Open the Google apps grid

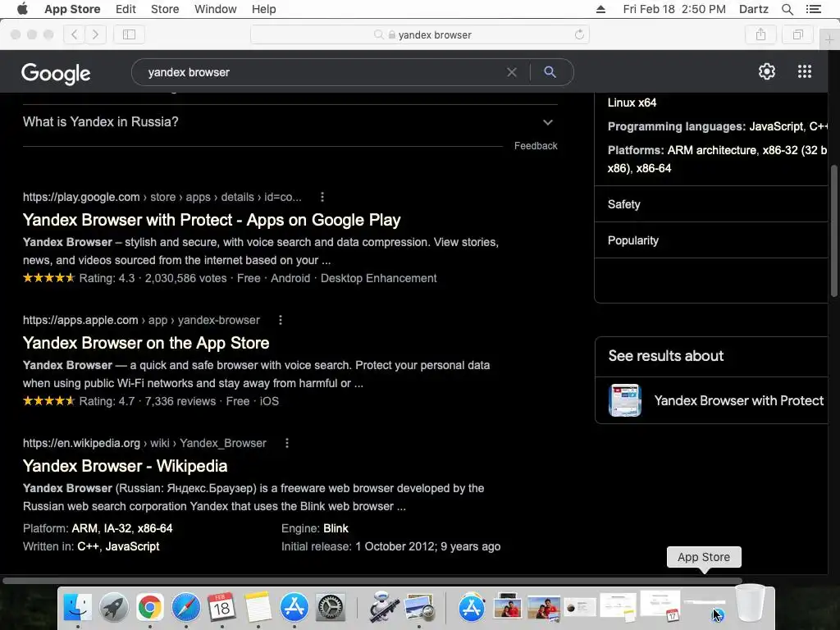pos(804,71)
